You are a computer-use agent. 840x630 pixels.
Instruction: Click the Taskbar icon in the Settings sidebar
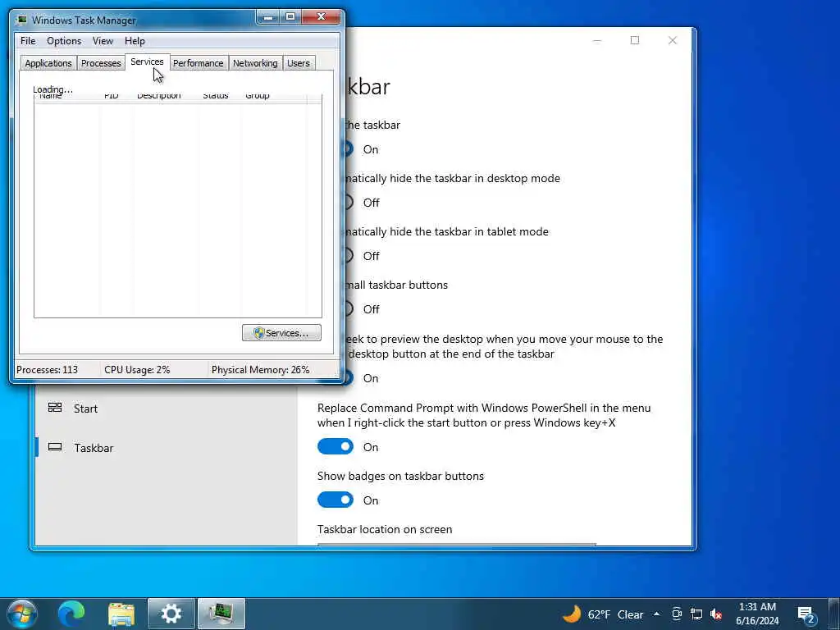[x=55, y=447]
